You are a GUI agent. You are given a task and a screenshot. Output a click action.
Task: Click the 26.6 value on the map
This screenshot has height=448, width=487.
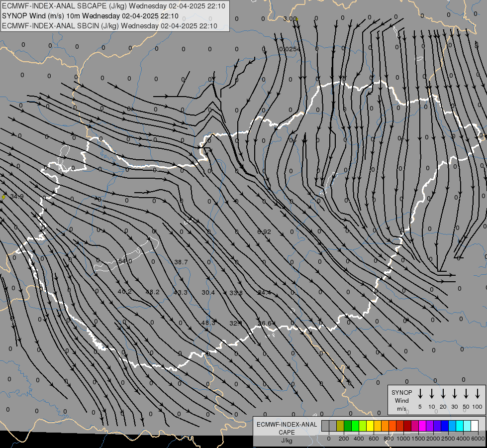click(265, 324)
